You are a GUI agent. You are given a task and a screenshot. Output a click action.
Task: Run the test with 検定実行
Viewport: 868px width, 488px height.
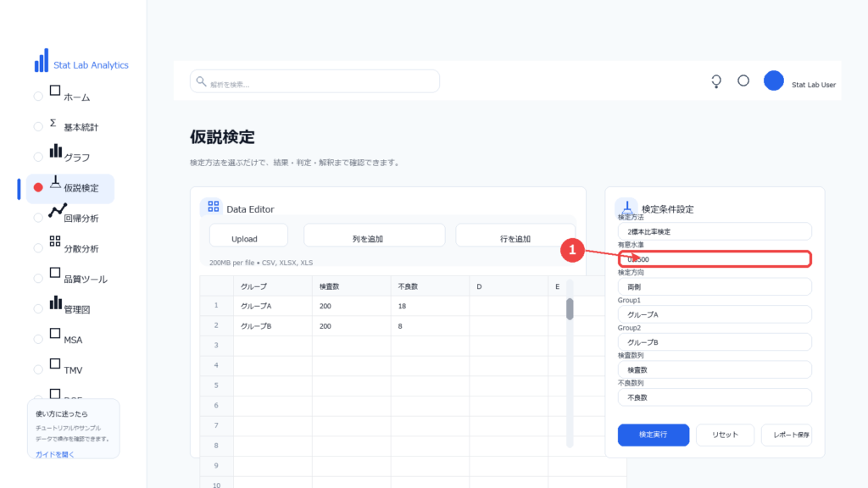[x=654, y=435]
